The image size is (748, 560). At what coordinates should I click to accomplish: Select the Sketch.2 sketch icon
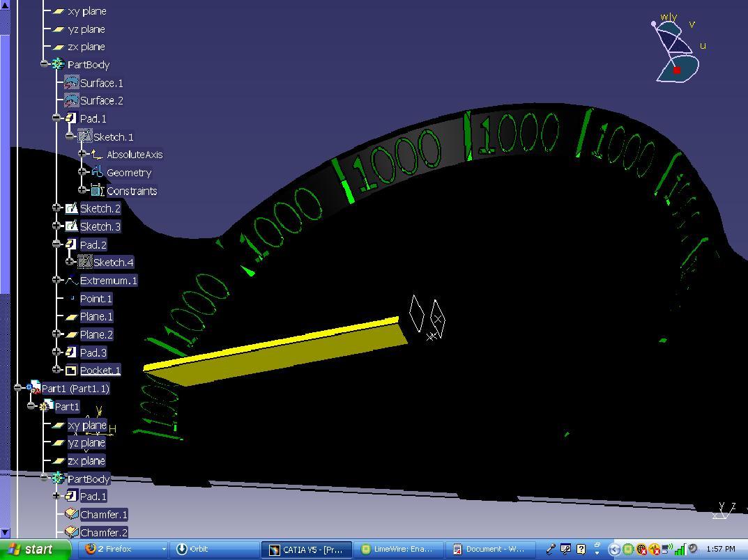pos(72,208)
